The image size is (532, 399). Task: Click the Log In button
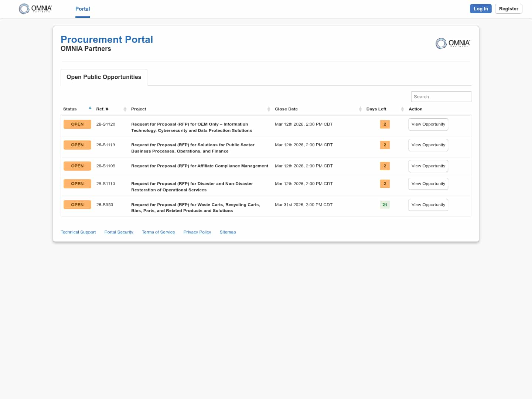(x=480, y=9)
